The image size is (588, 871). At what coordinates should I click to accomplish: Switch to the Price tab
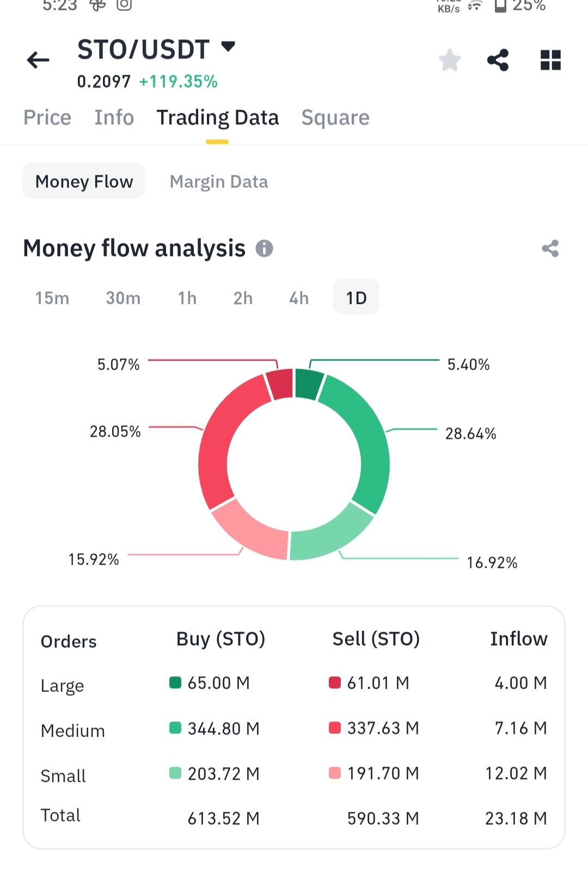tap(47, 118)
